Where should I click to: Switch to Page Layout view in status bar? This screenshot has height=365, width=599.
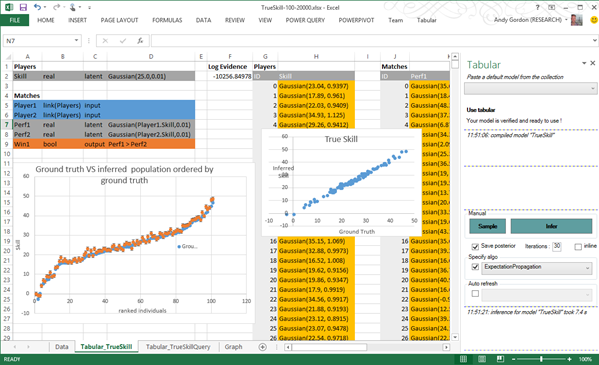point(482,359)
